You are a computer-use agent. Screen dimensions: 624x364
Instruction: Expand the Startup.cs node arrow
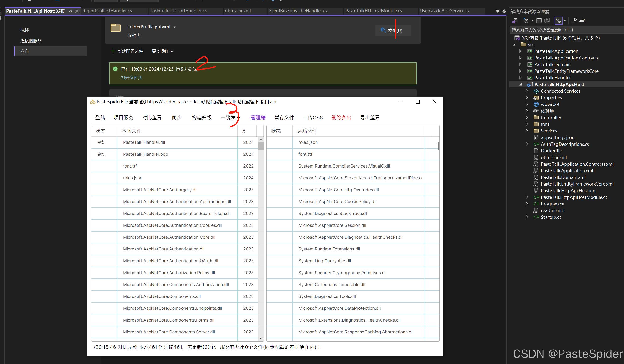coord(527,217)
